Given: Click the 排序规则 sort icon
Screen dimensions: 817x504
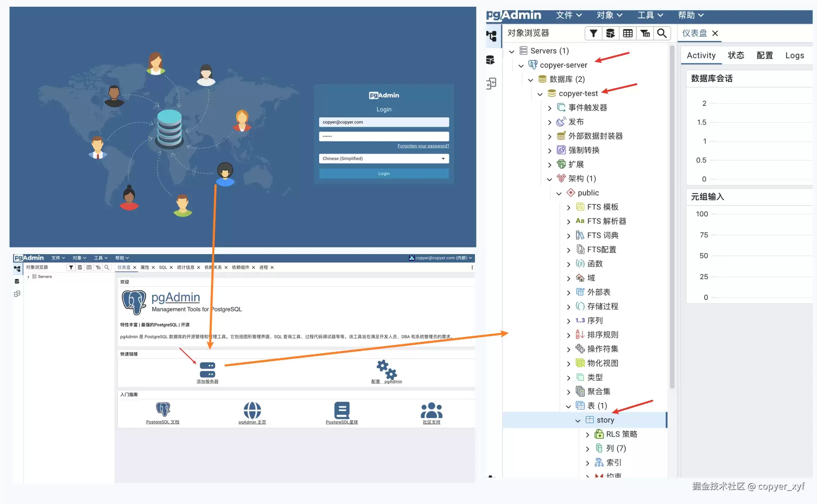Looking at the screenshot, I should (580, 335).
